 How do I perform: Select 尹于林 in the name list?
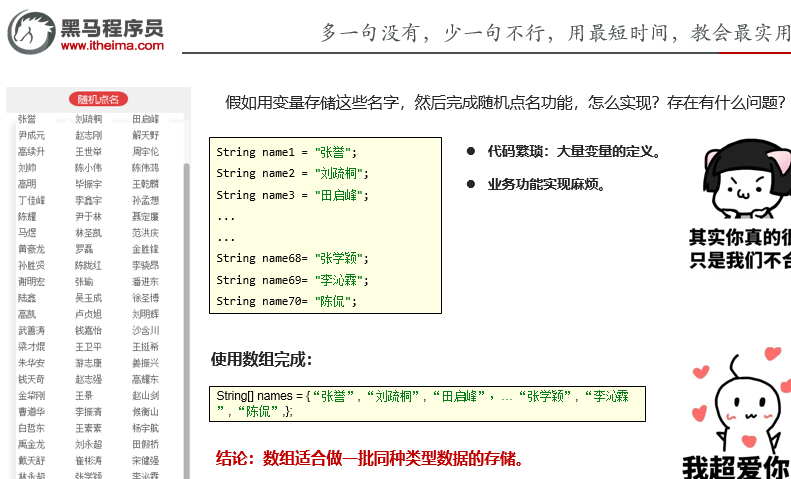(88, 216)
